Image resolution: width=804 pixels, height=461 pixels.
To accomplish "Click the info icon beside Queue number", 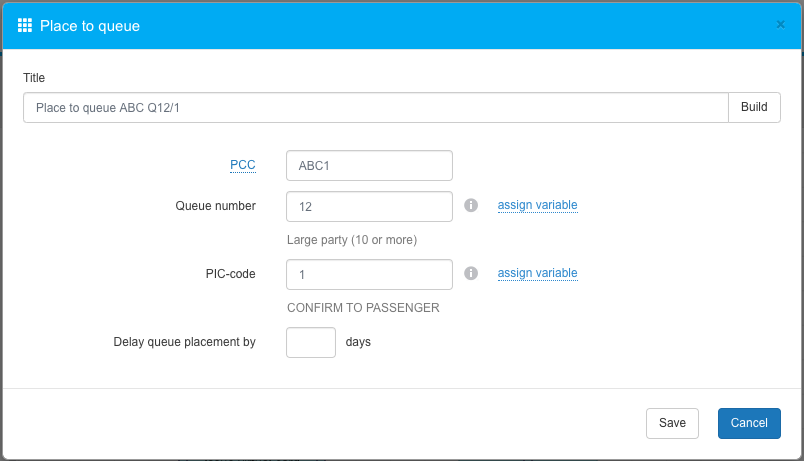I will click(472, 206).
